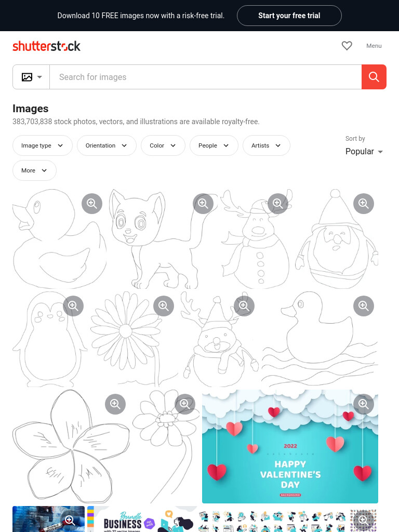Screen dimensions: 399x532
Task: Expand the Image type filter
Action: click(x=43, y=145)
